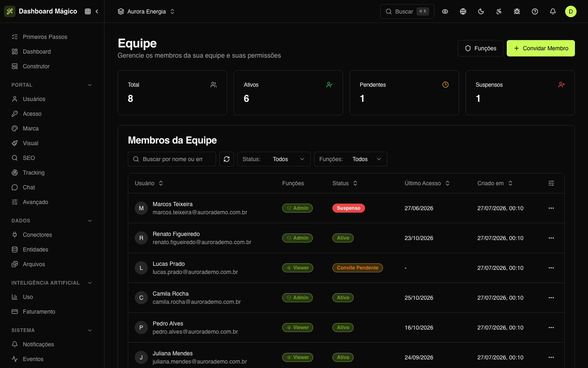Open the Funções filter dropdown
Screen dimensions: 588x368
pyautogui.click(x=351, y=159)
